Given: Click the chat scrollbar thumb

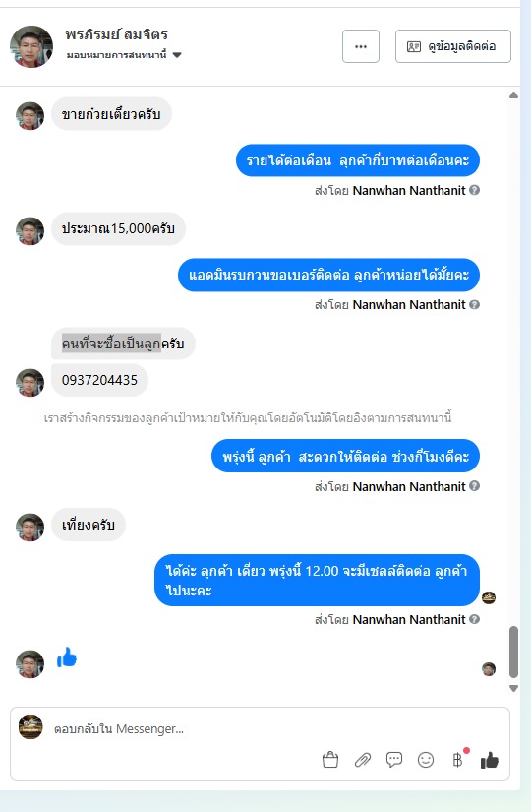Looking at the screenshot, I should click(513, 652).
